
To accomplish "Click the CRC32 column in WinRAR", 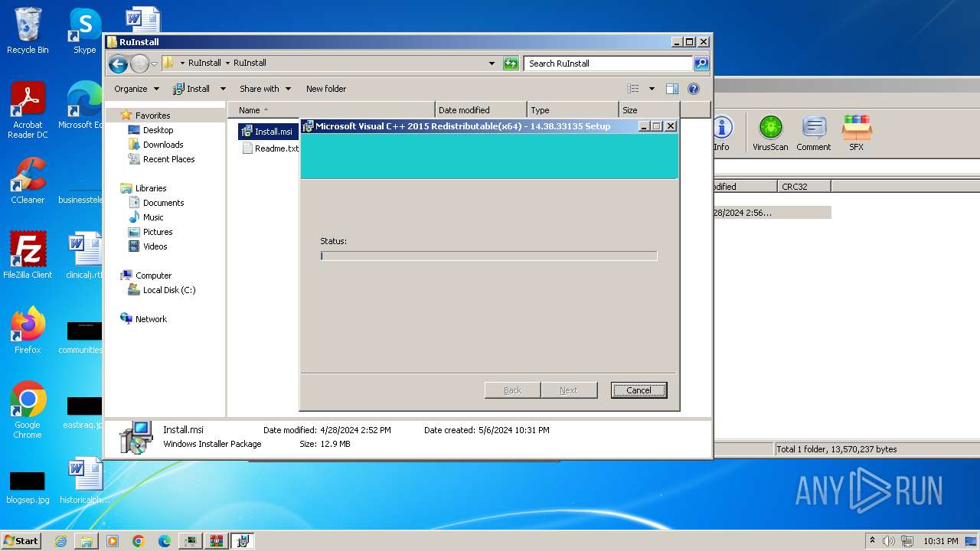I will pyautogui.click(x=803, y=187).
